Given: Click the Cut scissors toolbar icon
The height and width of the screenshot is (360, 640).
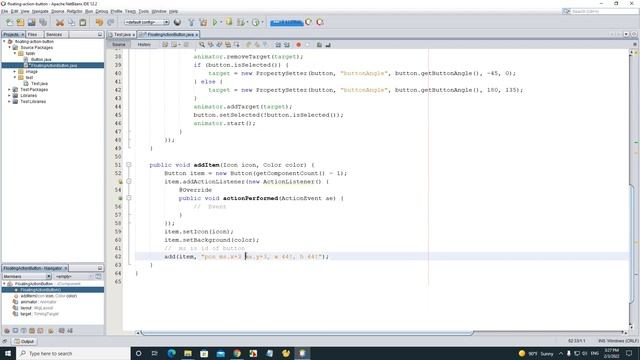Looking at the screenshot, I should pyautogui.click(x=60, y=22).
